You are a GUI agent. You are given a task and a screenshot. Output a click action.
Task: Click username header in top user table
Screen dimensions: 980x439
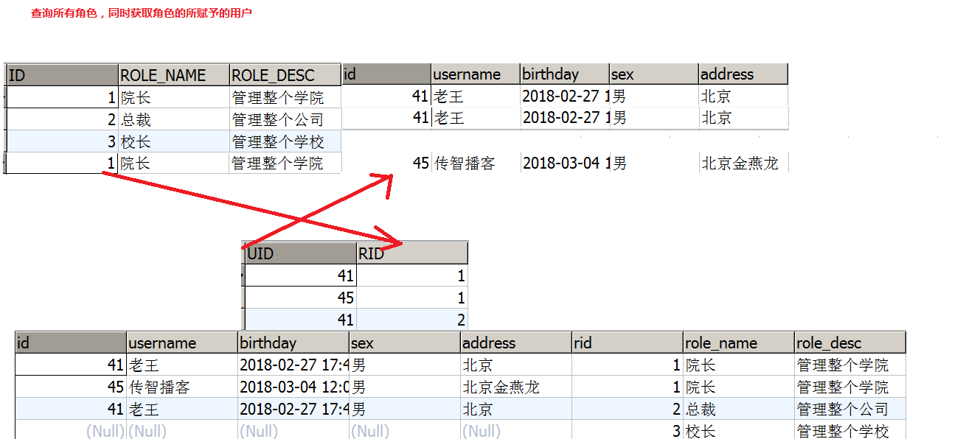pos(476,74)
